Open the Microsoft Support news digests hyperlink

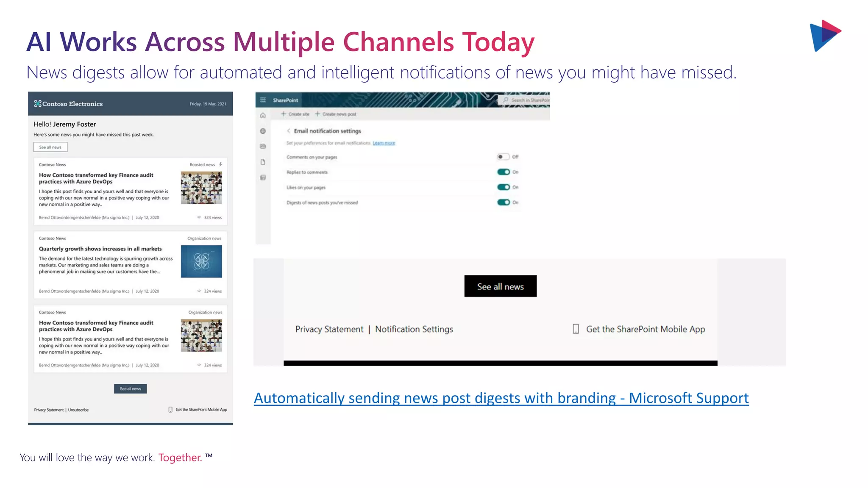(x=501, y=398)
